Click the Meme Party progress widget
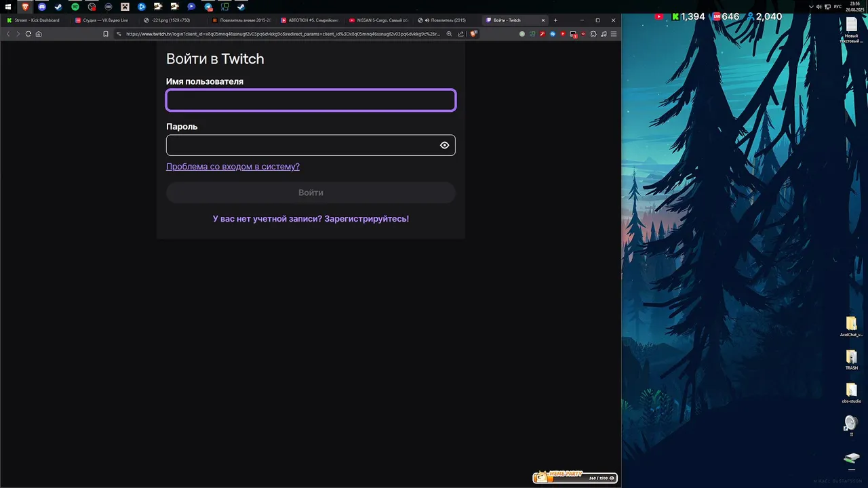The width and height of the screenshot is (868, 488). 575,477
